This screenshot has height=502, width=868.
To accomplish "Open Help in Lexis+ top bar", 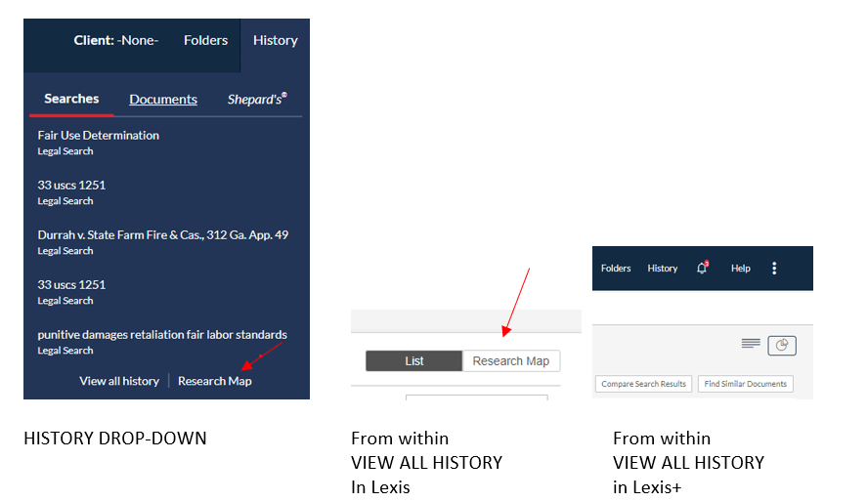I will pos(741,269).
